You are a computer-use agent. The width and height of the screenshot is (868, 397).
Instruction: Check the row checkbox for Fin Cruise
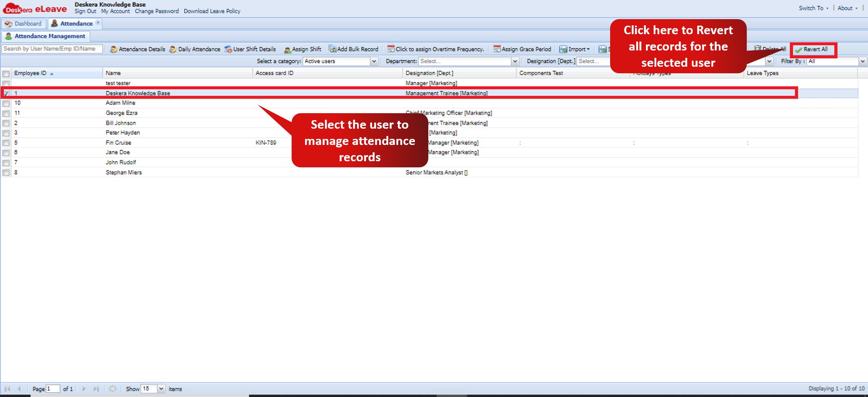click(x=6, y=143)
